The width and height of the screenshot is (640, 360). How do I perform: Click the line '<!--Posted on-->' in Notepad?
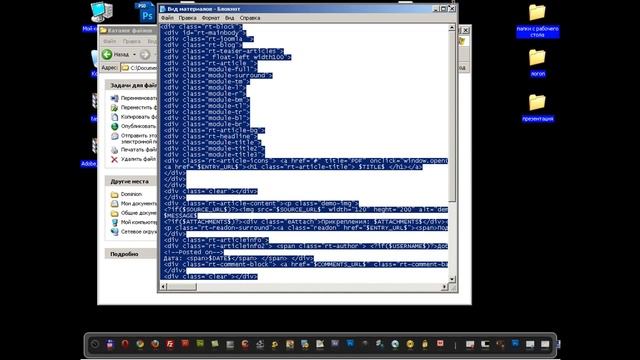193,252
